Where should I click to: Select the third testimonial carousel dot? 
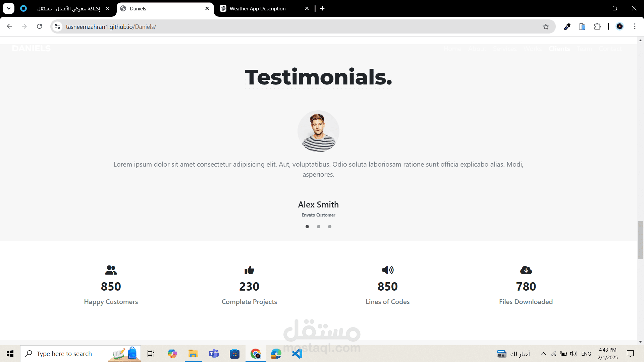pos(330,227)
